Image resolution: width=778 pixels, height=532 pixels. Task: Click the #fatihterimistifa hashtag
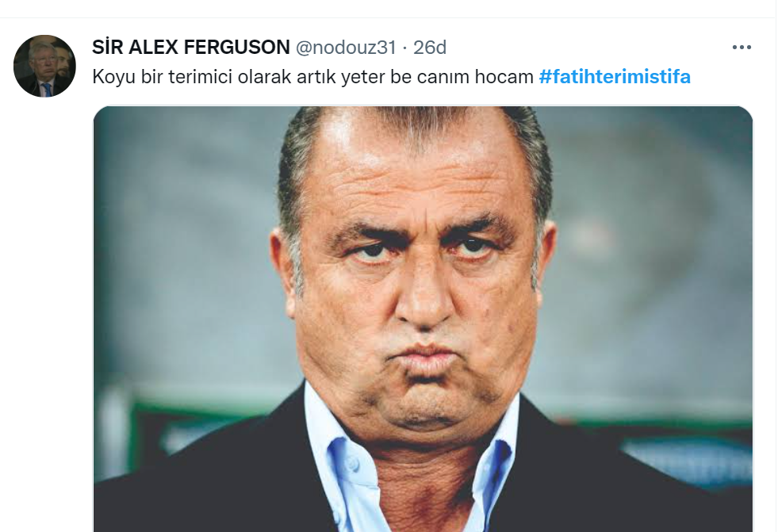(615, 78)
